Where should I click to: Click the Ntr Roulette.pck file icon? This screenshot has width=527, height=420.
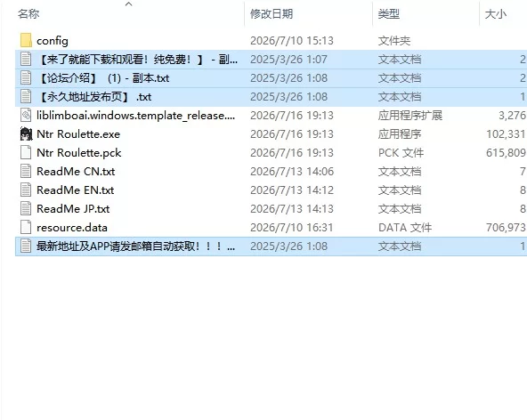(x=26, y=152)
